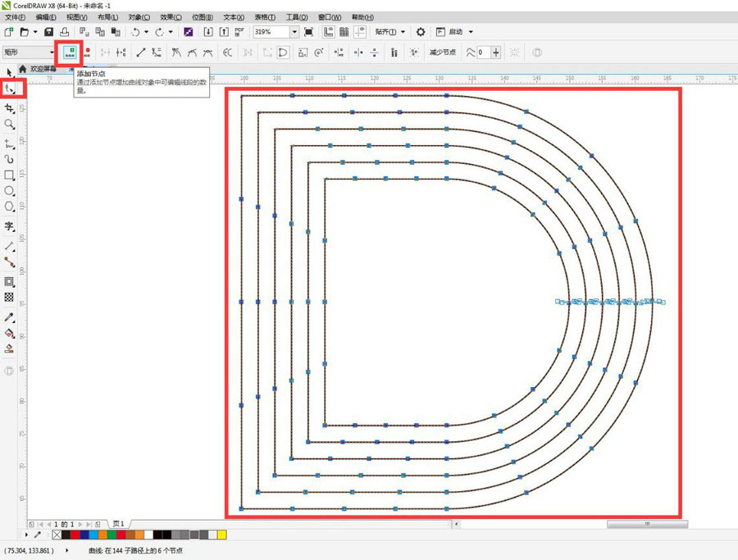Select the Text tool
Screen dimensions: 738x560
tap(9, 227)
